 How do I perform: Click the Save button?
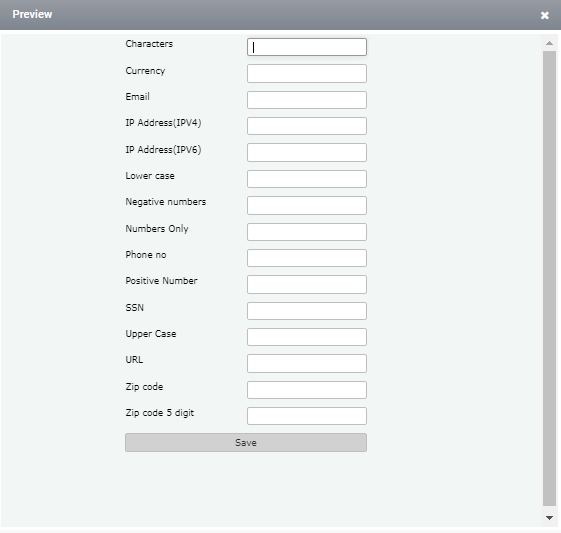pos(246,442)
